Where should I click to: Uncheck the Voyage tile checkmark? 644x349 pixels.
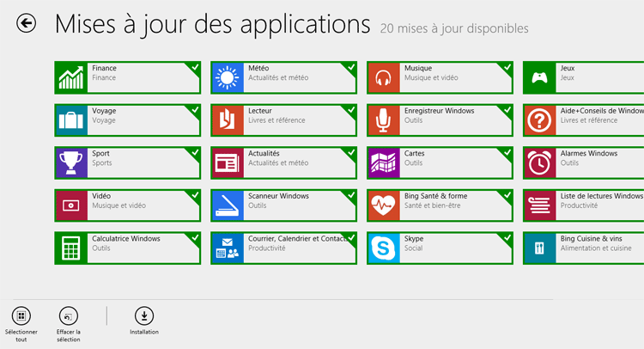point(195,109)
